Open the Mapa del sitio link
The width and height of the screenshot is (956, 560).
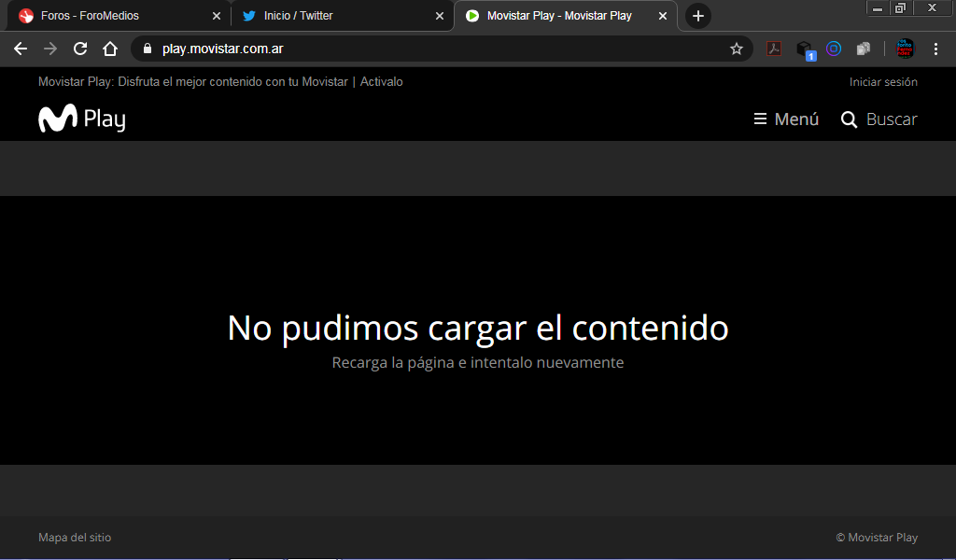(75, 538)
